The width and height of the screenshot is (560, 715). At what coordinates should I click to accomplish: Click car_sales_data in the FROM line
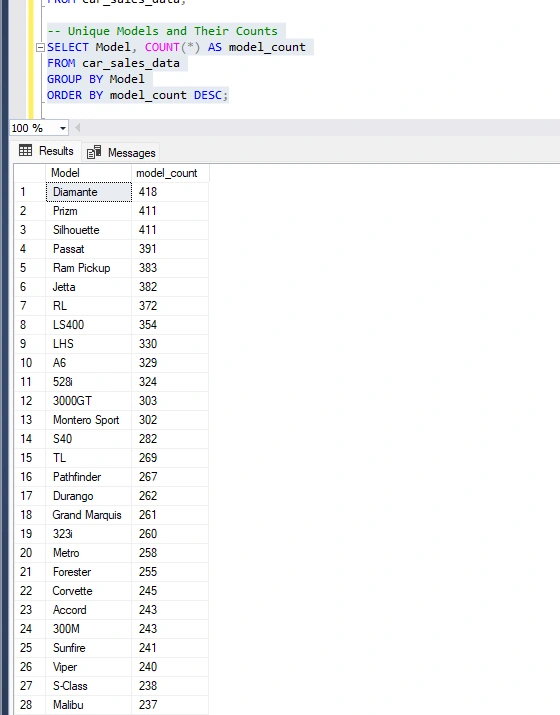click(131, 63)
